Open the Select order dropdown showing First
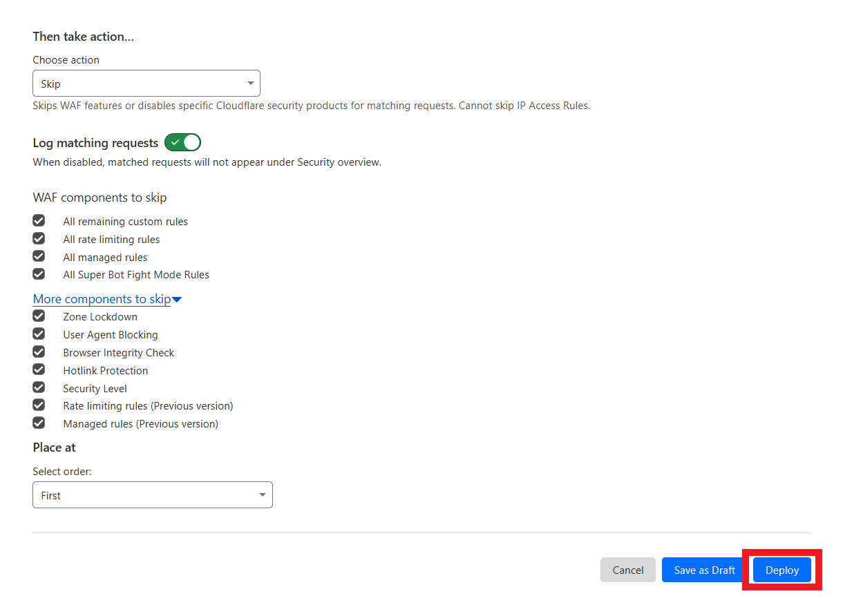 coord(153,495)
